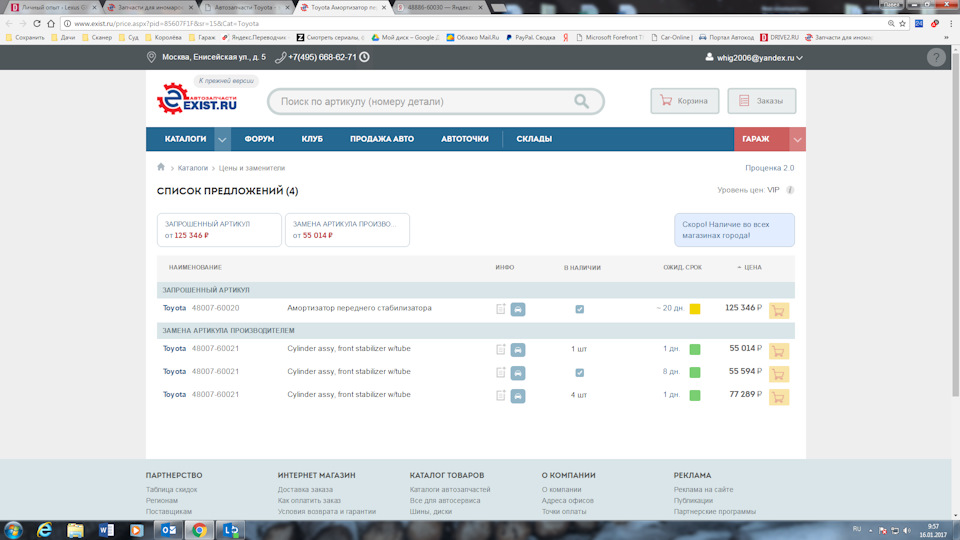Click the info icon beside VIP price level
The width and height of the screenshot is (960, 540).
tap(790, 190)
